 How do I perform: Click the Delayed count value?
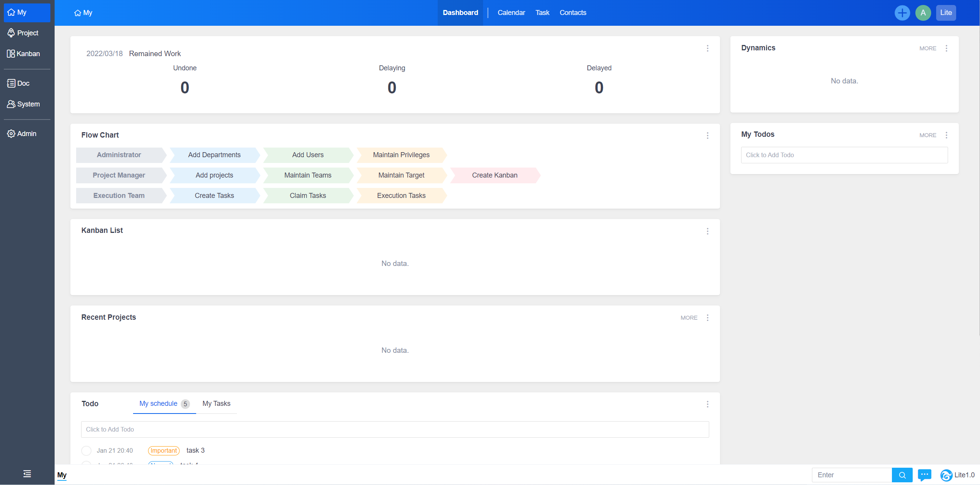[599, 88]
